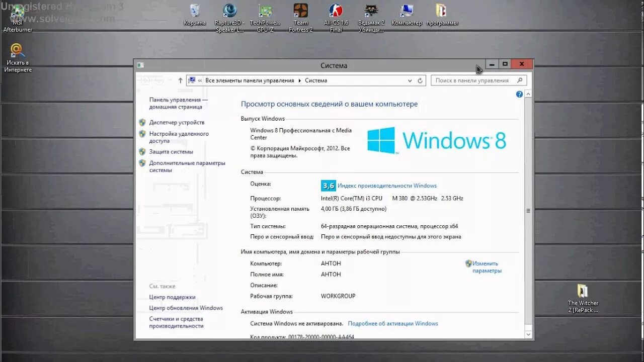Click Изменить параметры link
Viewport: 644px width, 362px height.
[487, 267]
